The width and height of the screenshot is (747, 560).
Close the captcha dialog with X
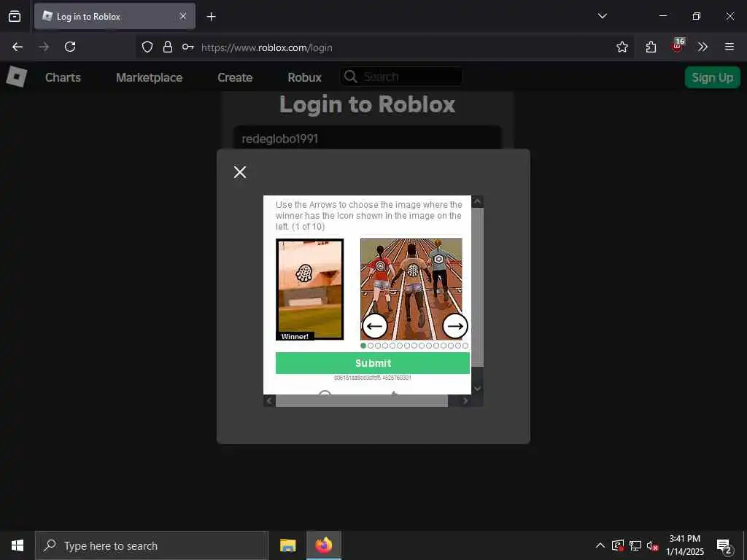click(x=240, y=172)
